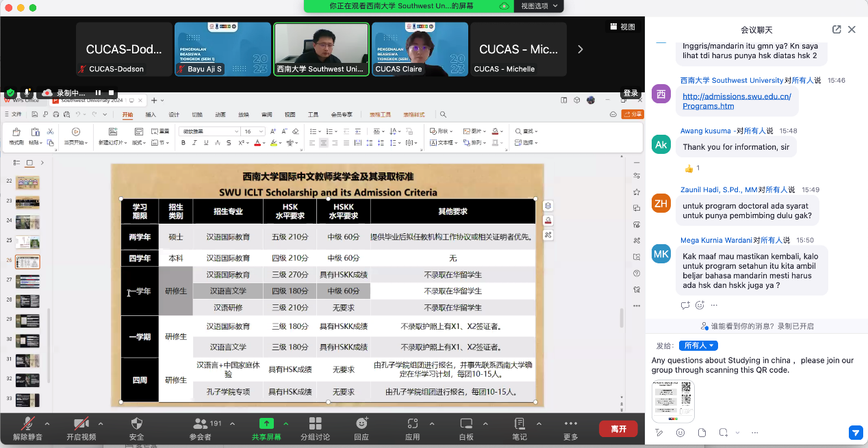Viewport: 868px width, 448px height.
Task: Pop out the meeting chat panel
Action: pyautogui.click(x=837, y=29)
